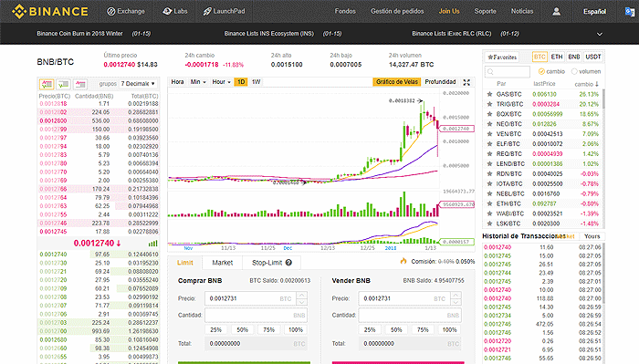Select the 1D chart interval

(241, 82)
